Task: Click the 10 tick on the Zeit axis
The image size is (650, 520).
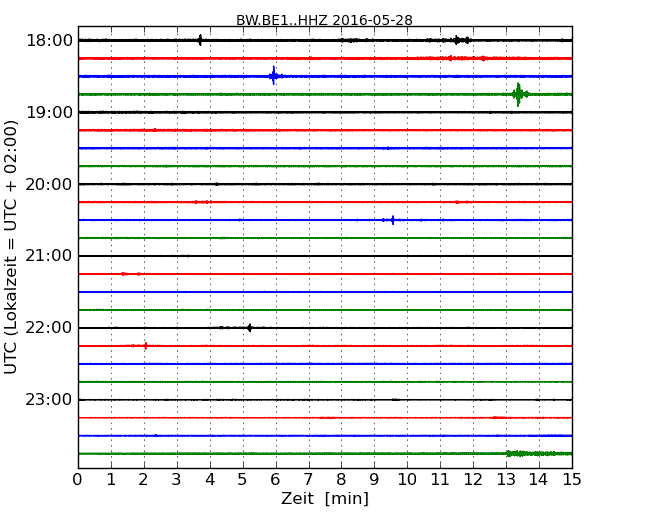Action: [407, 479]
